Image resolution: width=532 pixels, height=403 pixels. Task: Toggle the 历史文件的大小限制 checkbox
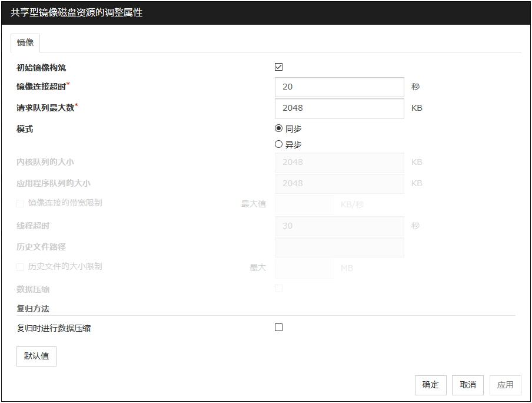21,267
